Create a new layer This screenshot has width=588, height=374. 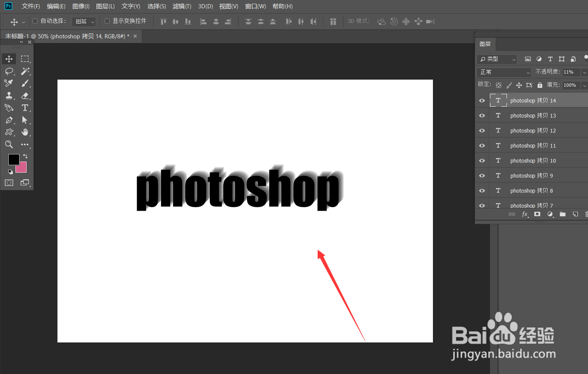pyautogui.click(x=575, y=214)
